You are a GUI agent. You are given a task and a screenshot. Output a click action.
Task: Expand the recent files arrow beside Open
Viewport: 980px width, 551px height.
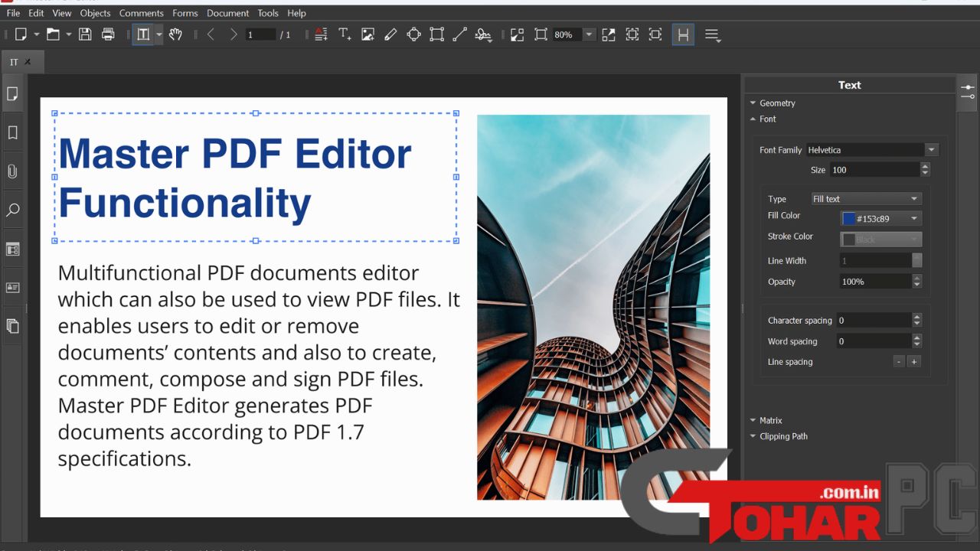pyautogui.click(x=68, y=34)
